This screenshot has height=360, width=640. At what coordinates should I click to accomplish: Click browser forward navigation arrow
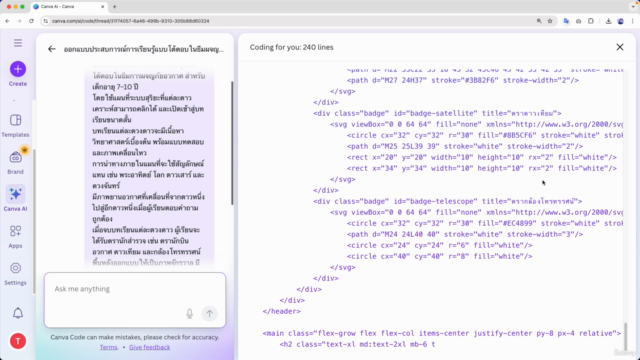point(19,21)
